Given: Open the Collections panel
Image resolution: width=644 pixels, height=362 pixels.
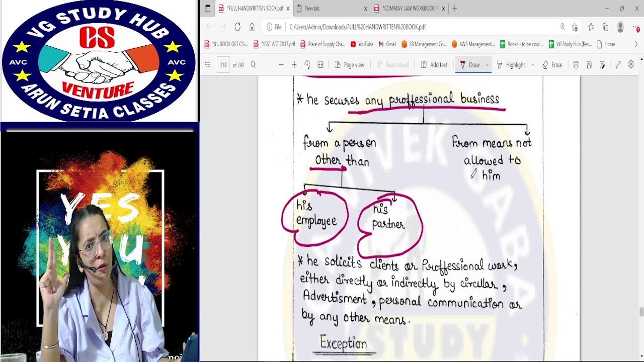Looking at the screenshot, I should 606,27.
